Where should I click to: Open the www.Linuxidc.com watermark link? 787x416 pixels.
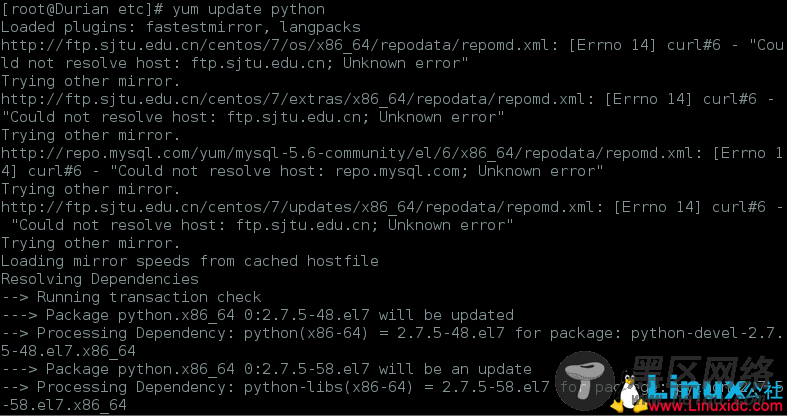pos(713,406)
